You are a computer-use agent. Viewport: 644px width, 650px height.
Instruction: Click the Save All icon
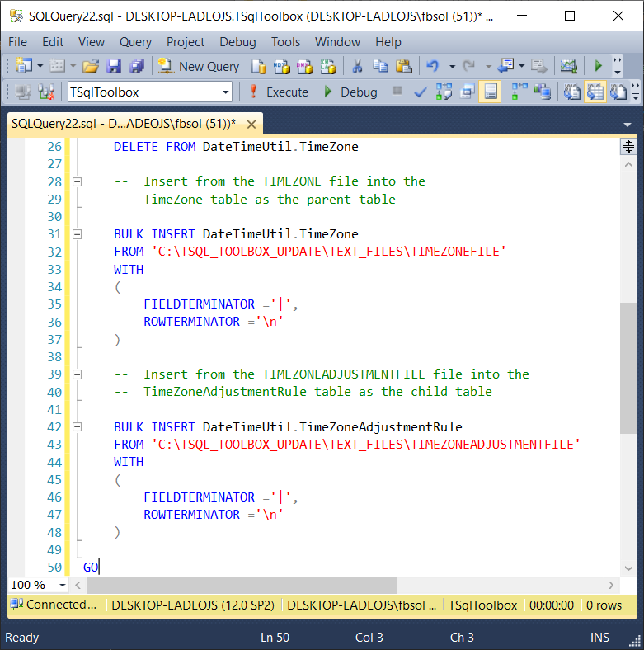pyautogui.click(x=136, y=66)
